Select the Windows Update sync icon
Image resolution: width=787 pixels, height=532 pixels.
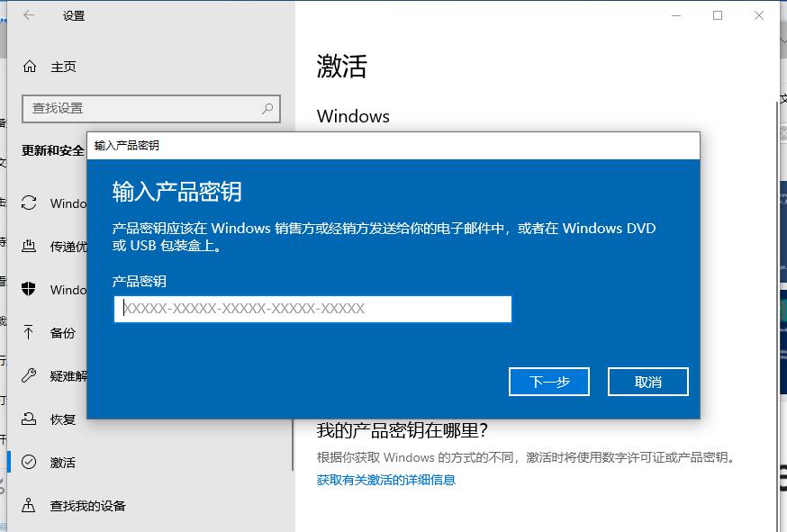coord(29,203)
